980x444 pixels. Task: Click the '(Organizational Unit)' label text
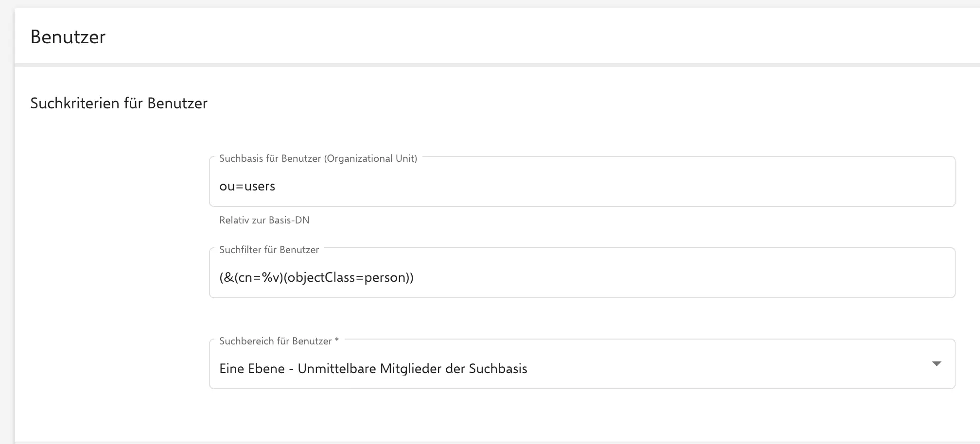370,158
